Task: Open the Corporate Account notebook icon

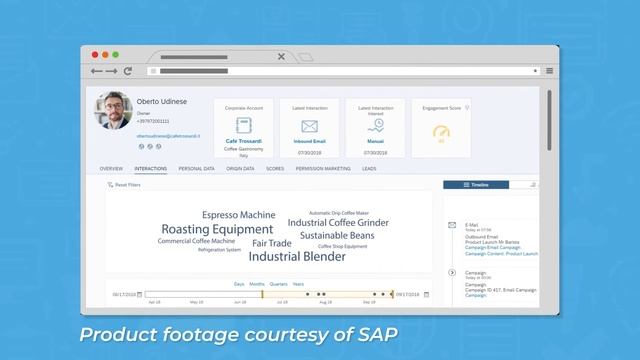Action: click(244, 125)
